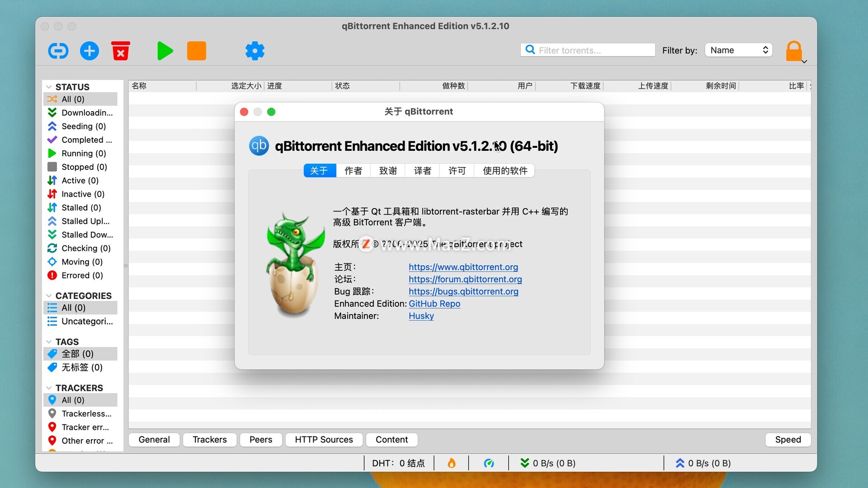Open the Peers details tab
The height and width of the screenshot is (488, 868).
(x=261, y=440)
